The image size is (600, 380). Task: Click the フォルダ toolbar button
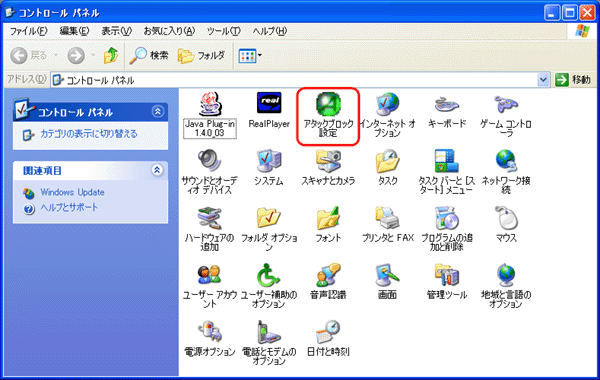point(202,56)
